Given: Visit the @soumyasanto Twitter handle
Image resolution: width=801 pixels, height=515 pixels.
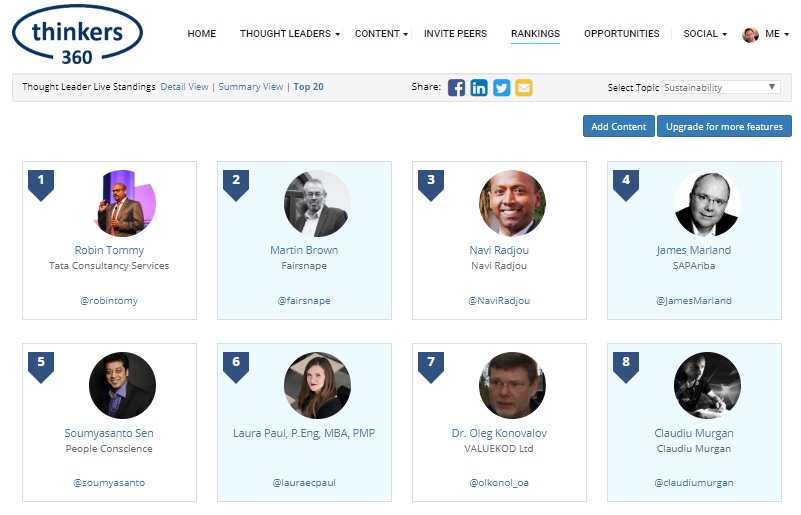Looking at the screenshot, I should pos(109,483).
